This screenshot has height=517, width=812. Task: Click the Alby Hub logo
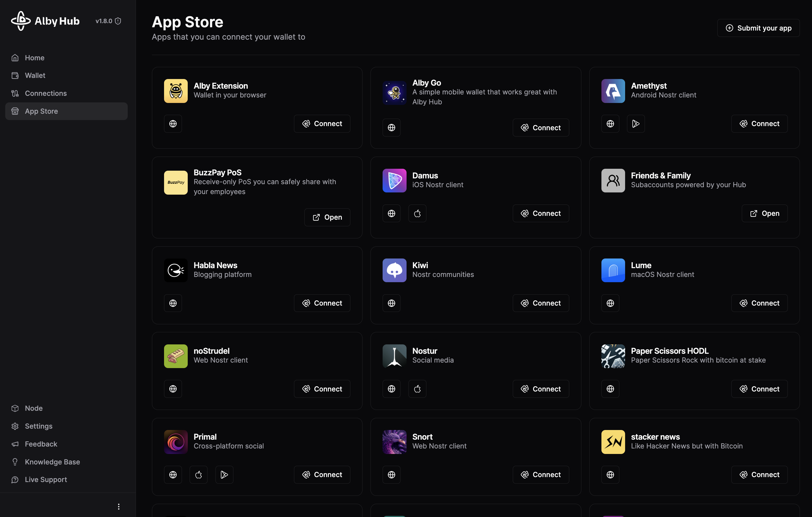[x=45, y=21]
